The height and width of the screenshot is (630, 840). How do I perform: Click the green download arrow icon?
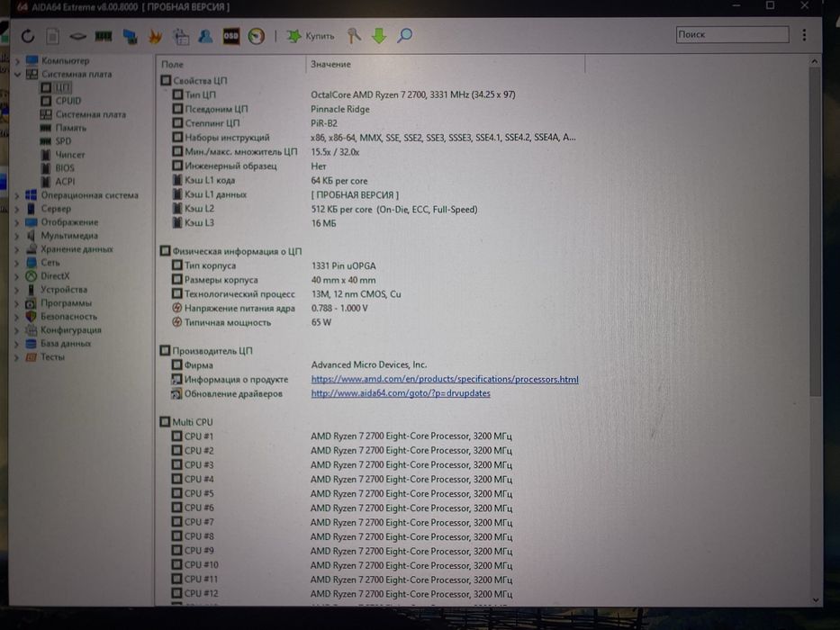[379, 36]
